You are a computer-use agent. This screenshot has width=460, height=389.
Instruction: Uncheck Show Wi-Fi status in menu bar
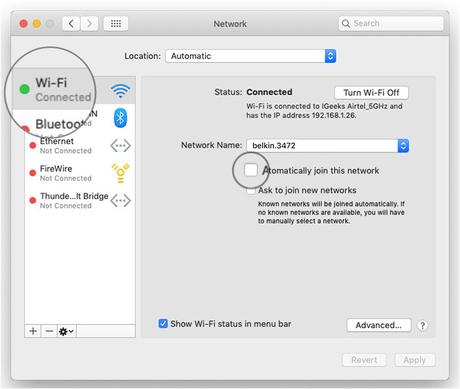pos(163,324)
